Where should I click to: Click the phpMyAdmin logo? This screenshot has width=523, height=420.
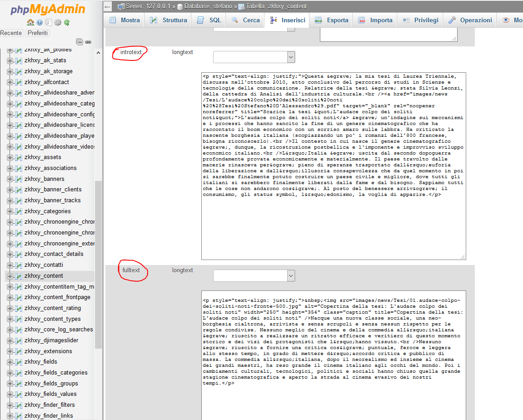point(48,10)
